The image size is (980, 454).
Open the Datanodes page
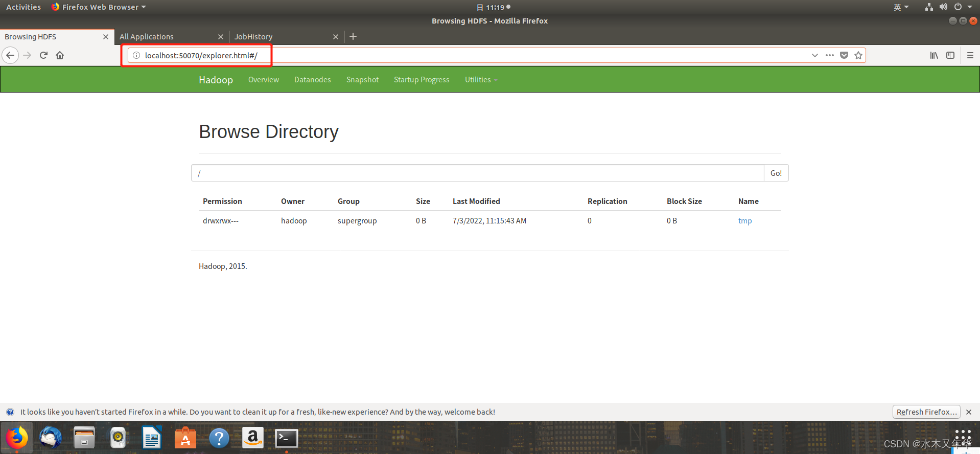(x=313, y=80)
